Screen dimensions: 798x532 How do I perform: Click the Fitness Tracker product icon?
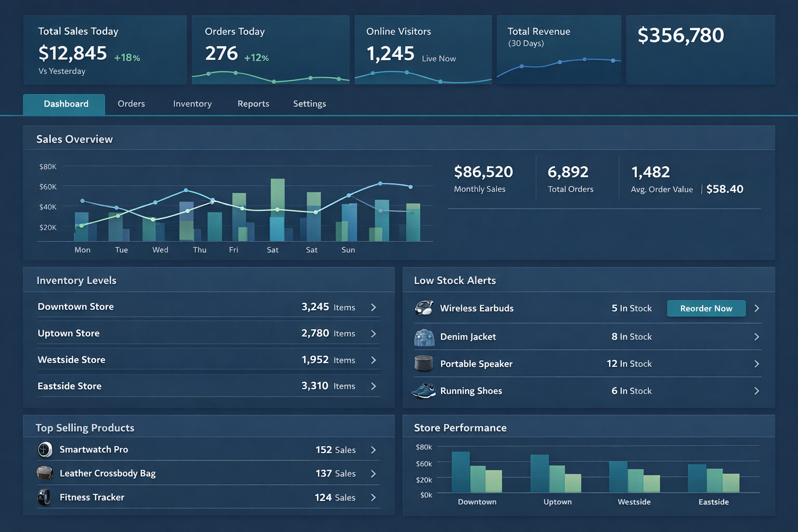tap(45, 497)
